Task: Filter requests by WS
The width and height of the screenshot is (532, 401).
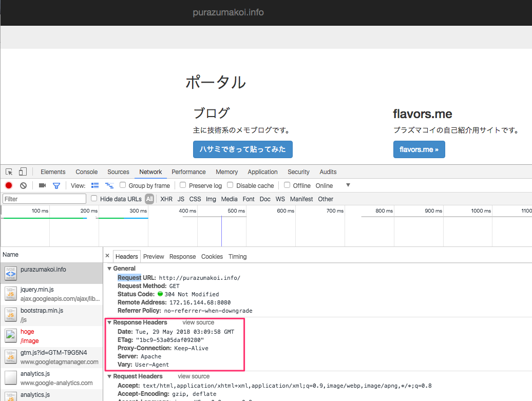Action: [280, 199]
